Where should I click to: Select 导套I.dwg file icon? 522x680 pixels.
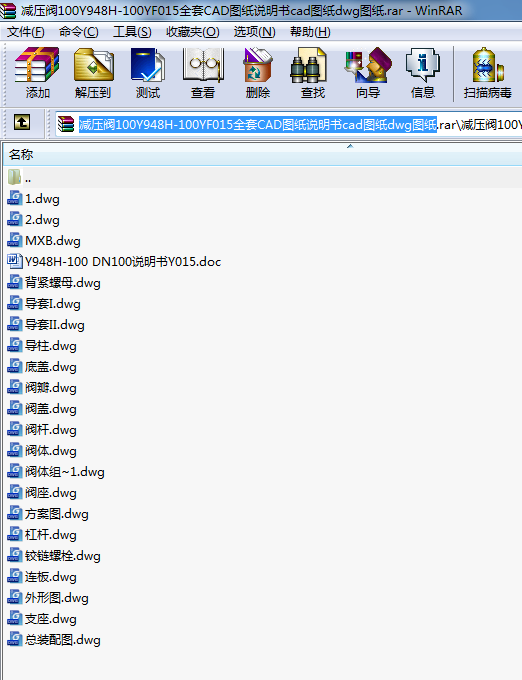(x=15, y=303)
